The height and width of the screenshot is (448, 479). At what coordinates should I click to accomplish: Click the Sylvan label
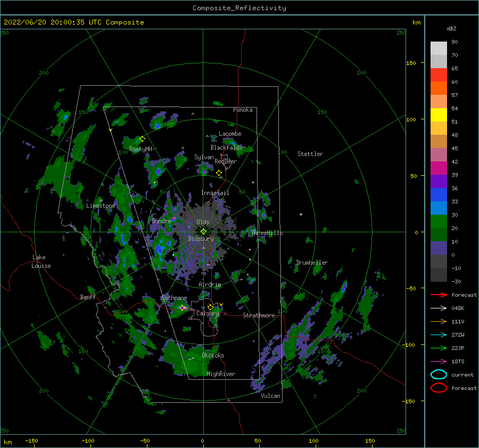click(204, 157)
